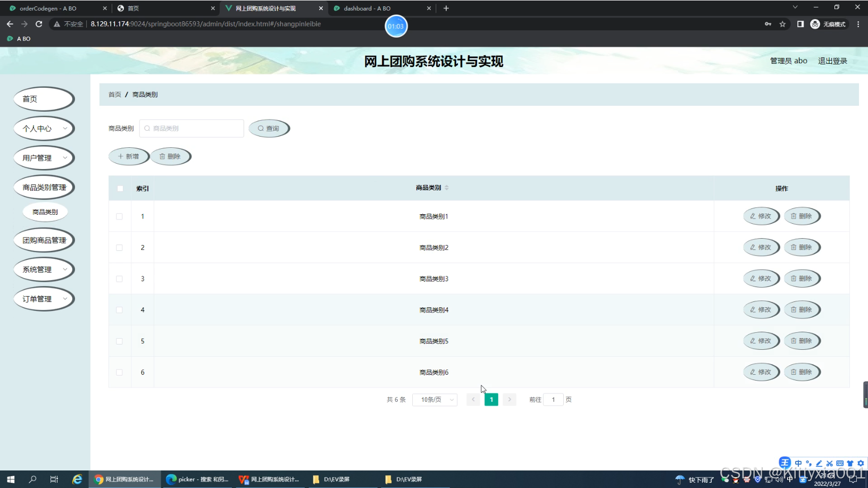The width and height of the screenshot is (868, 488).
Task: Open the browser tab list chevron
Action: click(x=795, y=7)
